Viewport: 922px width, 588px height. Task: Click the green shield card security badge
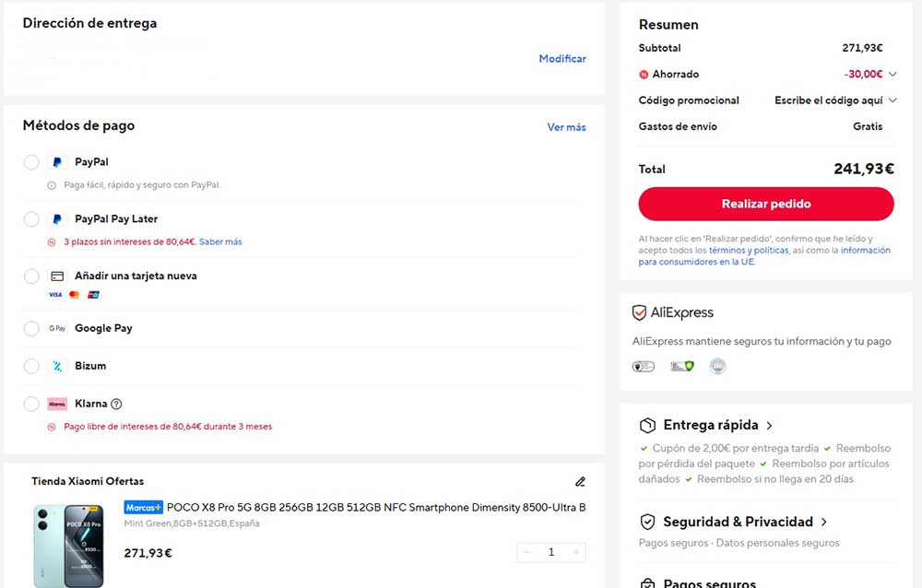pos(682,367)
